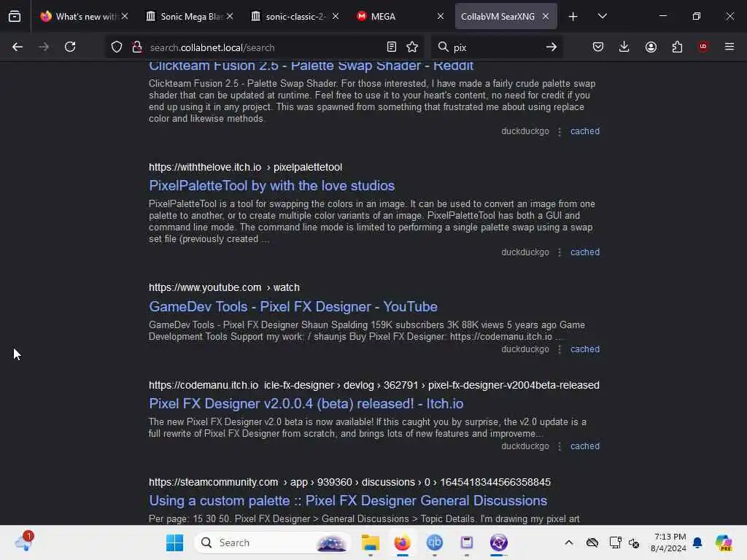The width and height of the screenshot is (747, 560).
Task: Expand options dots for Pixel FX v2 result
Action: pyautogui.click(x=560, y=447)
